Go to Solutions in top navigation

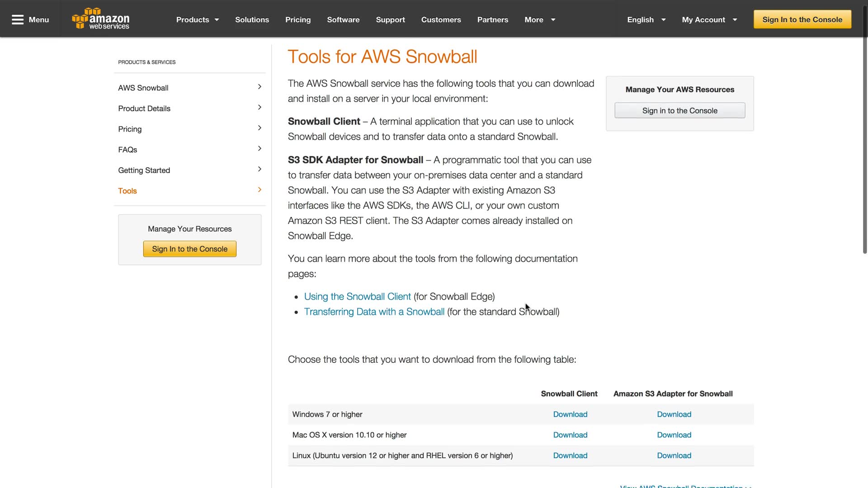(252, 19)
